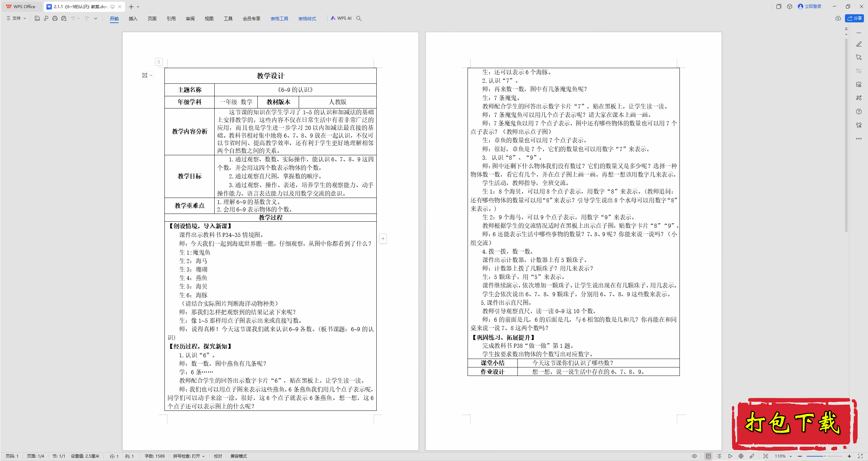The image size is (868, 461).
Task: Click the zoom out minus button
Action: click(800, 456)
